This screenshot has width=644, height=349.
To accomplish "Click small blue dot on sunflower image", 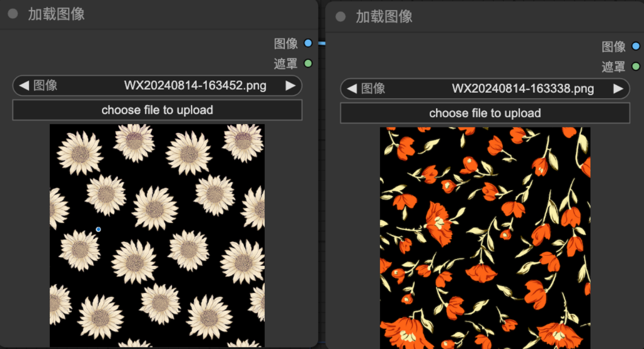I will (x=98, y=229).
